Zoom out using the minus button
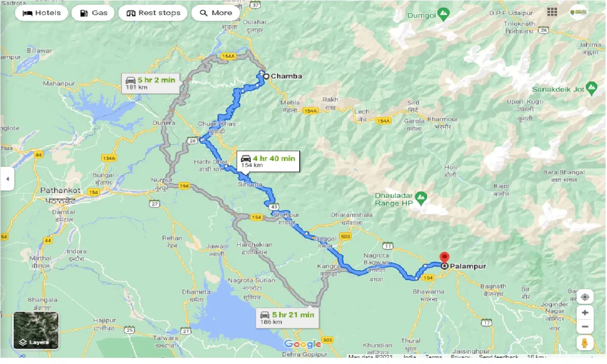The height and width of the screenshot is (364, 607). coord(585,327)
